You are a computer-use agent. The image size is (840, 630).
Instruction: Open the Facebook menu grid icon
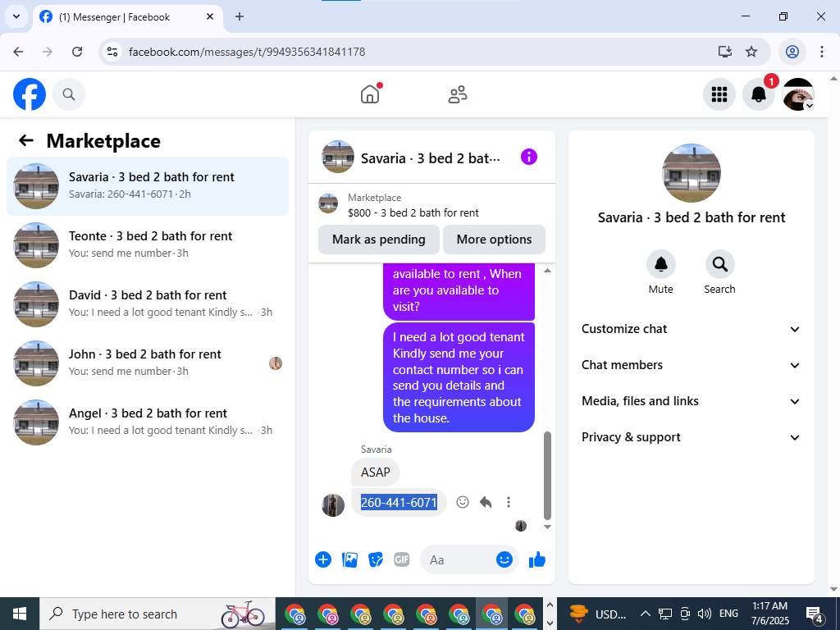[x=719, y=94]
